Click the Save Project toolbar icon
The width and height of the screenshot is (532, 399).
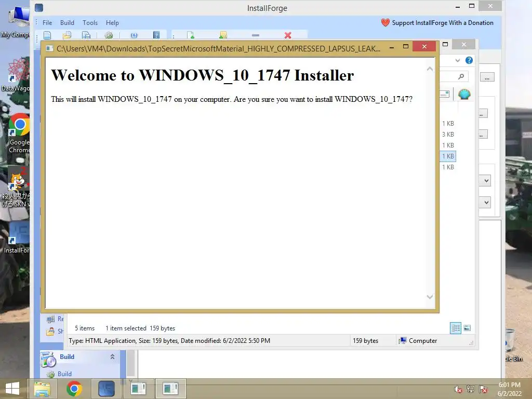tap(86, 35)
